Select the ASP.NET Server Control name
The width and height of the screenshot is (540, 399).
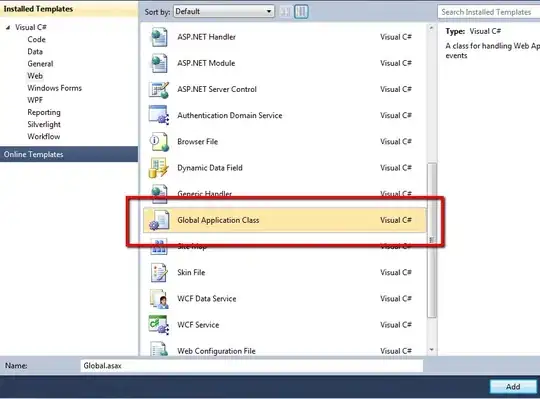coord(217,90)
